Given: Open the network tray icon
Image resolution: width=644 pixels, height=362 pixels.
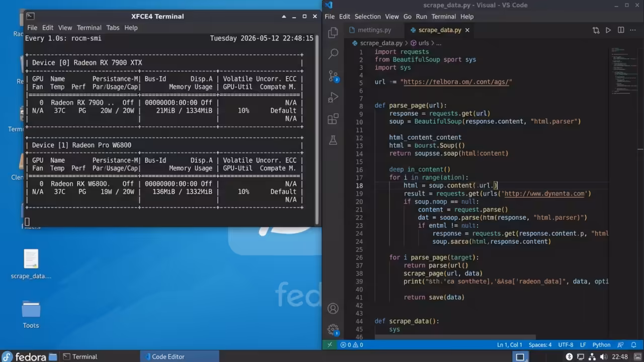Looking at the screenshot, I should point(592,356).
